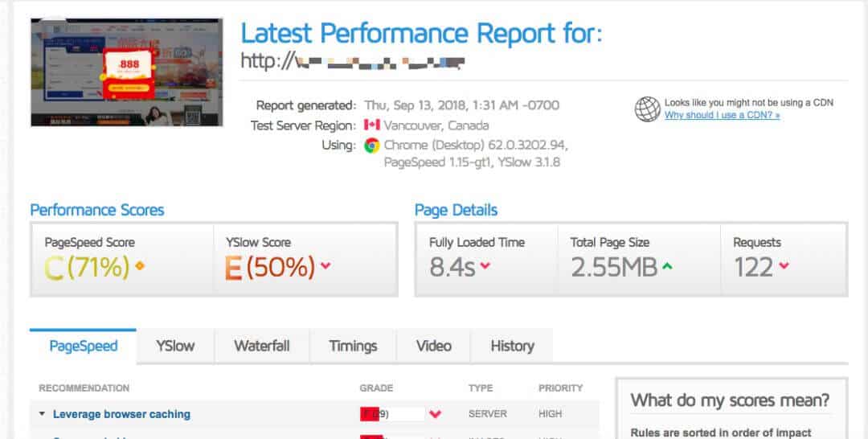Screen dimensions: 868x439
Task: Expand the Leverage browser caching row
Action: [42, 414]
